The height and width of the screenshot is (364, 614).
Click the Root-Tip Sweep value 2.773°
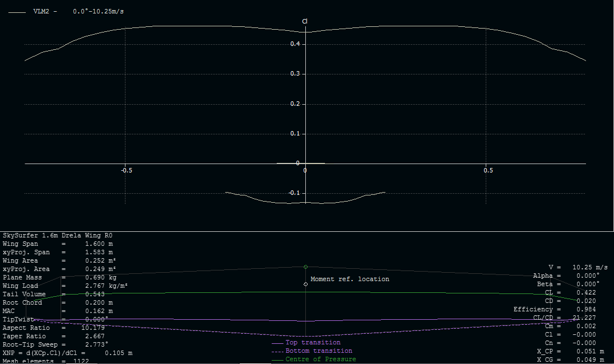97,345
